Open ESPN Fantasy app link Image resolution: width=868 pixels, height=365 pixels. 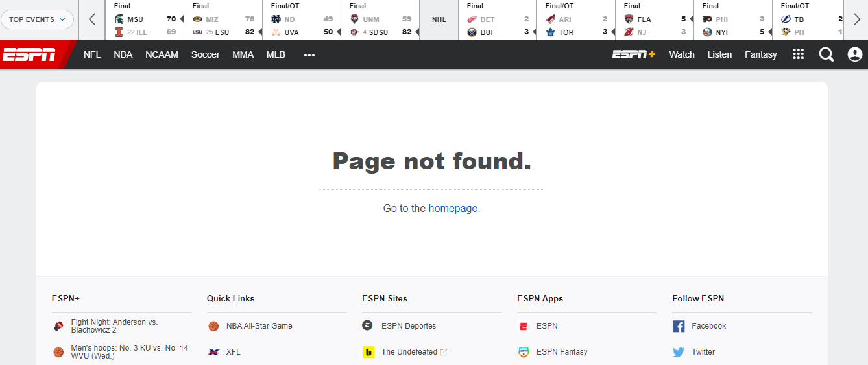562,352
